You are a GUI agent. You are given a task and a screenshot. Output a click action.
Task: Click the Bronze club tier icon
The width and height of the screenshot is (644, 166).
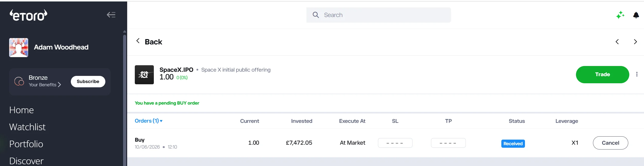[x=19, y=81]
